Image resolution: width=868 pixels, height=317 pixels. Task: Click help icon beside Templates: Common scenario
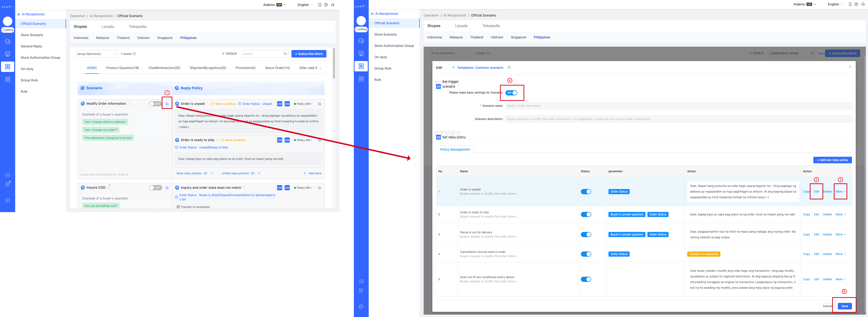tap(509, 67)
